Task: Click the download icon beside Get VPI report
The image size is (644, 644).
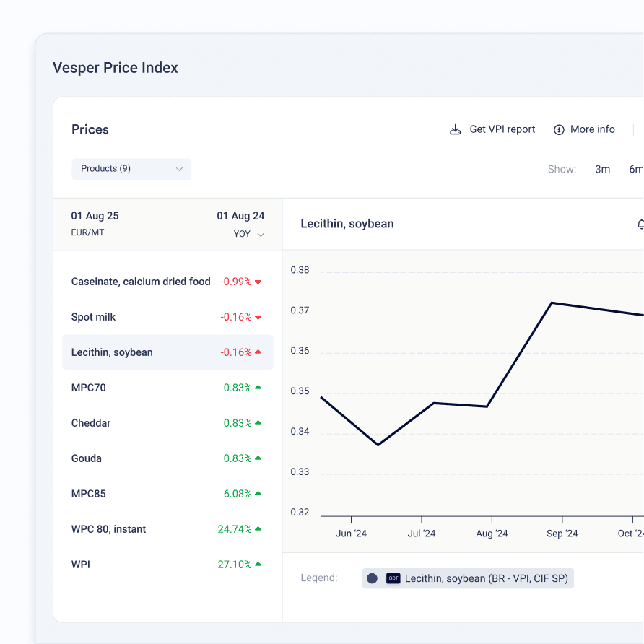Action: 455,129
